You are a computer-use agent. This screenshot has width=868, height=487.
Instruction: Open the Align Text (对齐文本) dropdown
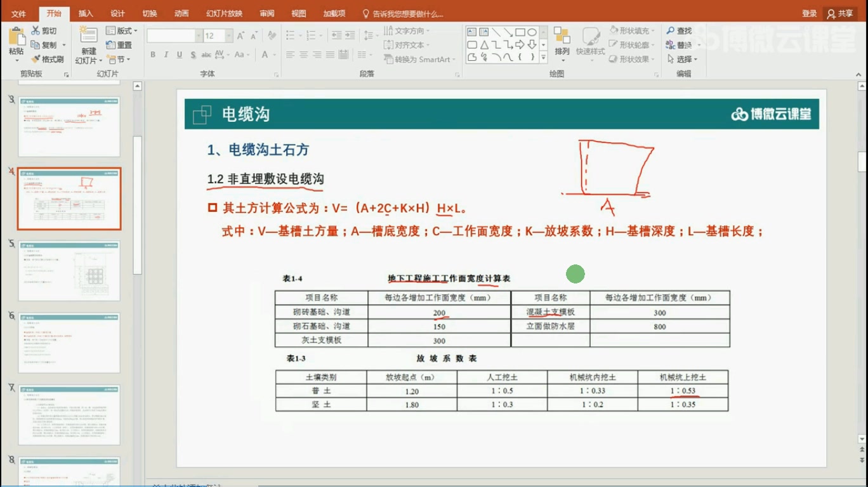407,45
